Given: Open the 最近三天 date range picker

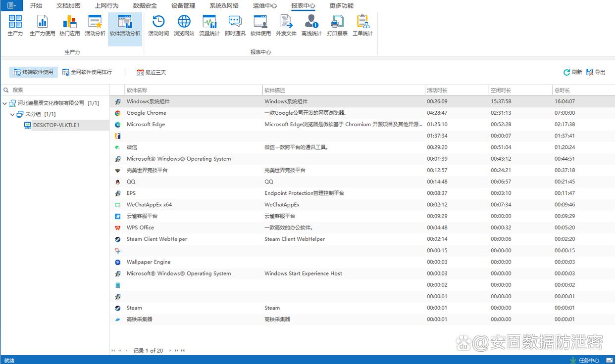Looking at the screenshot, I should click(152, 72).
